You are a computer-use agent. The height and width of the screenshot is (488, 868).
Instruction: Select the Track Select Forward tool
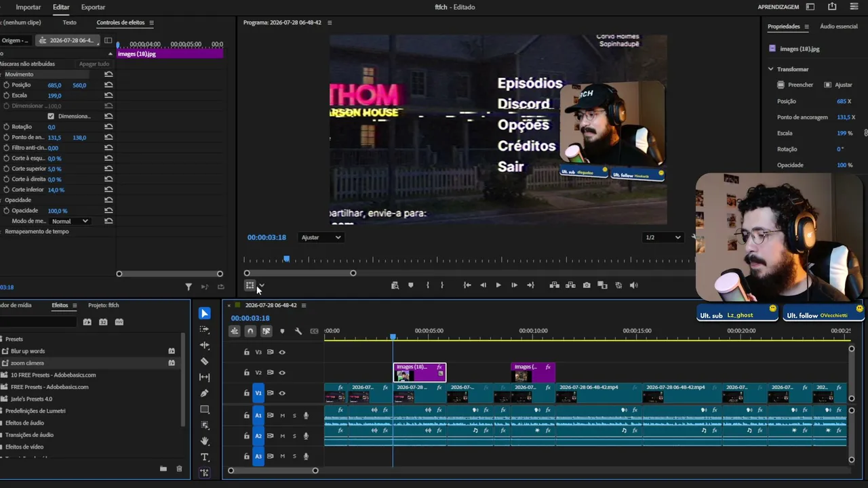coord(205,329)
